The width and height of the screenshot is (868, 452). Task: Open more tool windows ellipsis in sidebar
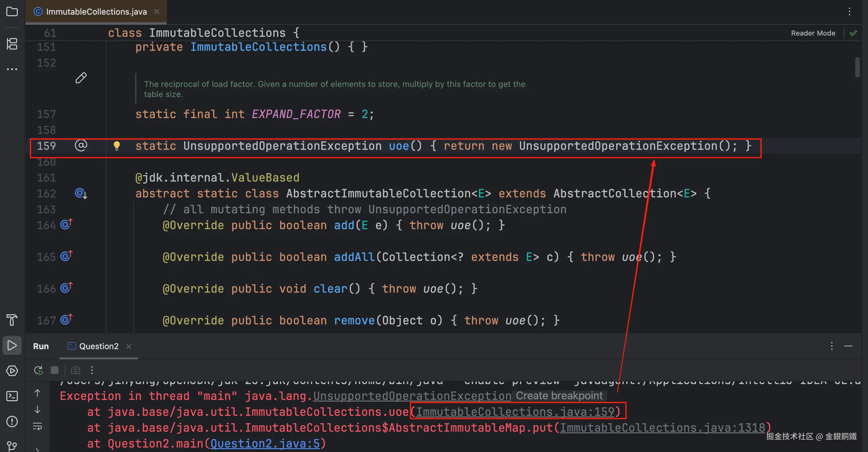[12, 69]
